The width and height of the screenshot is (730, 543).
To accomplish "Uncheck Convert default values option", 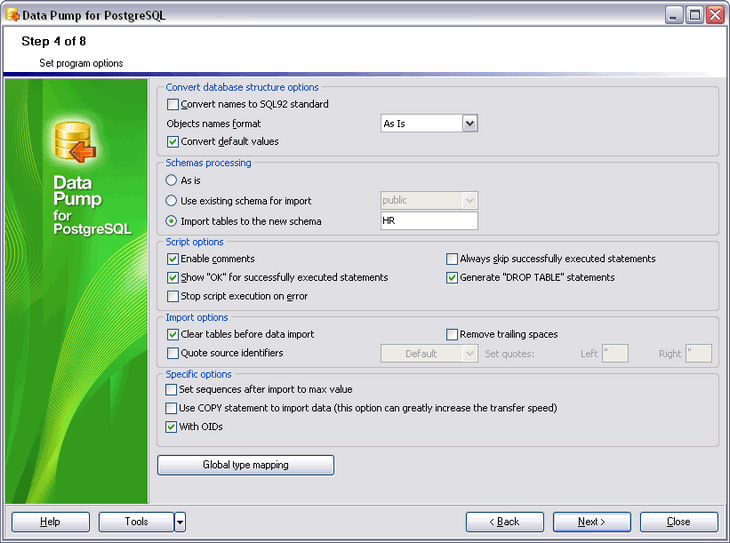I will point(173,141).
